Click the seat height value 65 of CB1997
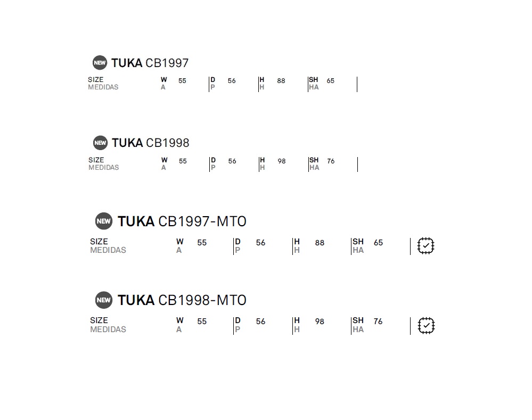Image resolution: width=532 pixels, height=420 pixels. pos(331,81)
